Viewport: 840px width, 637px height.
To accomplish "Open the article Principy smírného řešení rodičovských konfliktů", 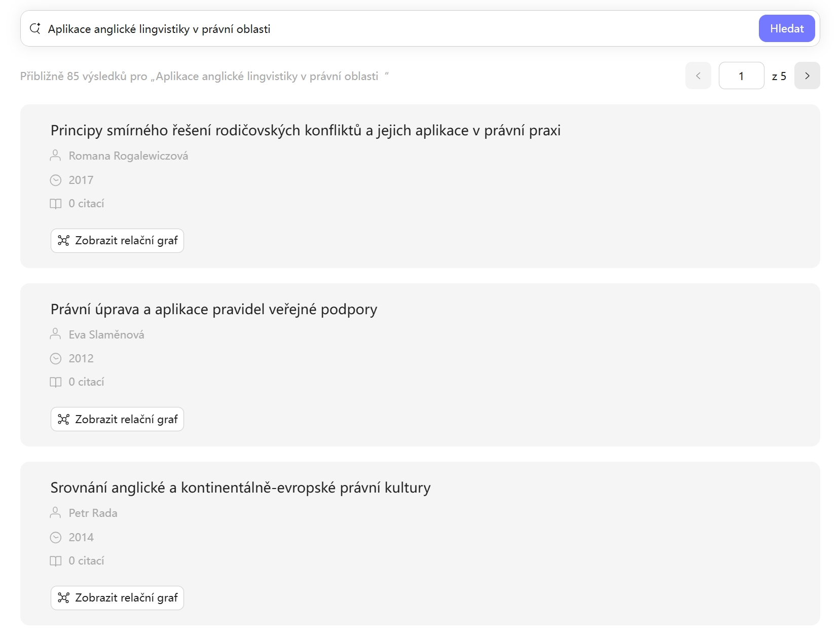I will tap(305, 130).
